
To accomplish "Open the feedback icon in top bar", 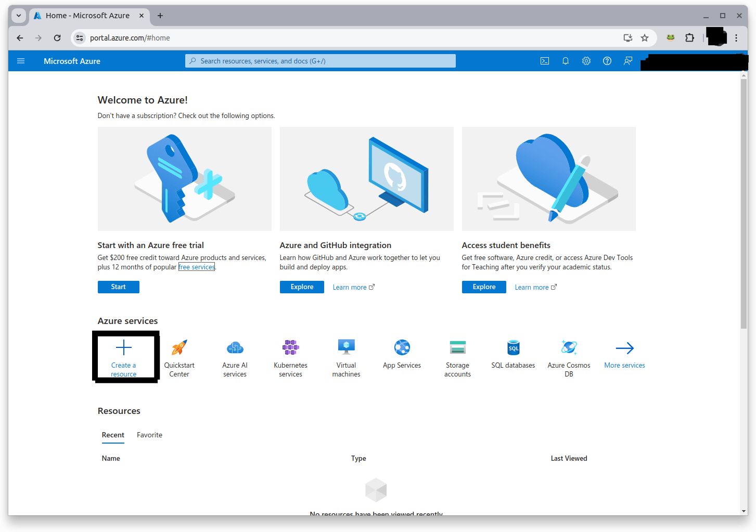I will pos(628,61).
